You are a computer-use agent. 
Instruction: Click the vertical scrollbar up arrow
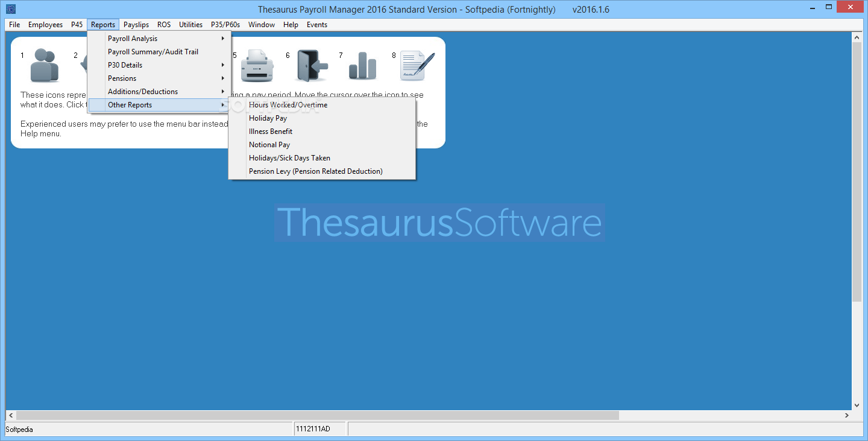[x=857, y=37]
